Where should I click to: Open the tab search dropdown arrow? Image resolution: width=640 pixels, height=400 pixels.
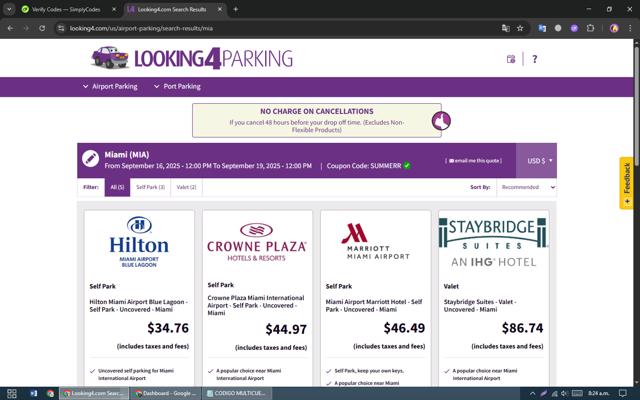[9, 9]
